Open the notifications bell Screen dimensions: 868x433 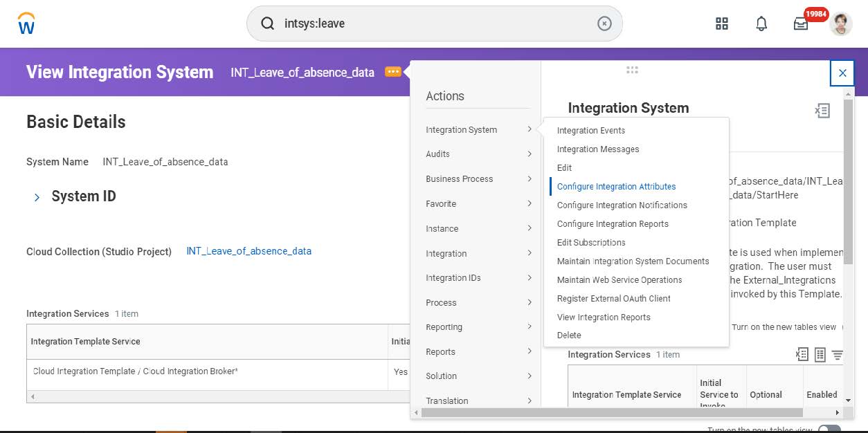click(761, 24)
